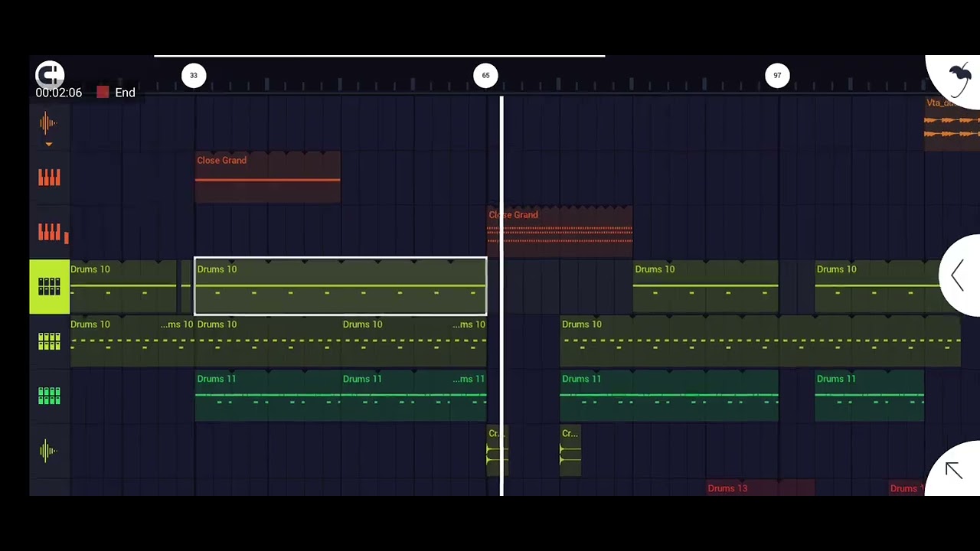The image size is (980, 551).
Task: Select the green audio waveform track icon
Action: (48, 451)
